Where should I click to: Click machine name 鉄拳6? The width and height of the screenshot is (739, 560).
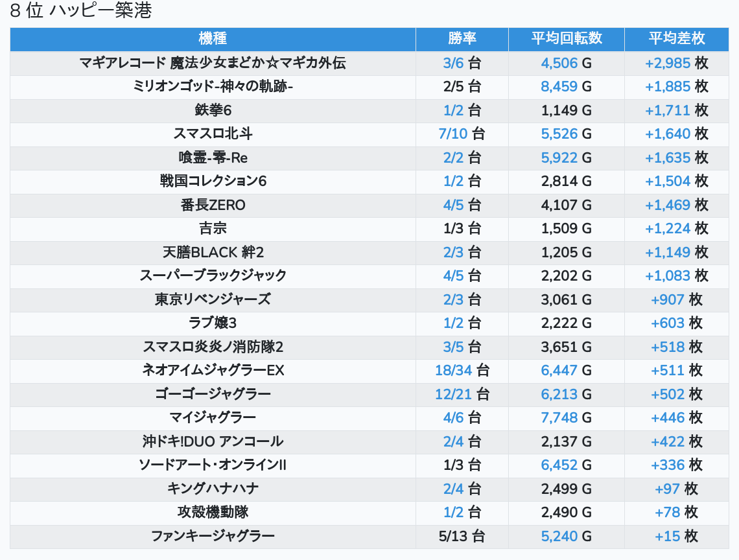(x=213, y=110)
